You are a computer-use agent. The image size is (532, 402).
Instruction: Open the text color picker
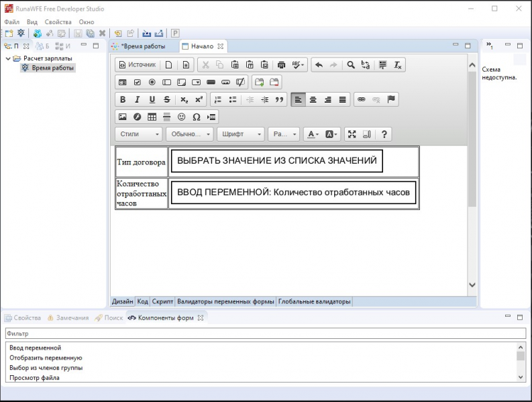click(313, 134)
